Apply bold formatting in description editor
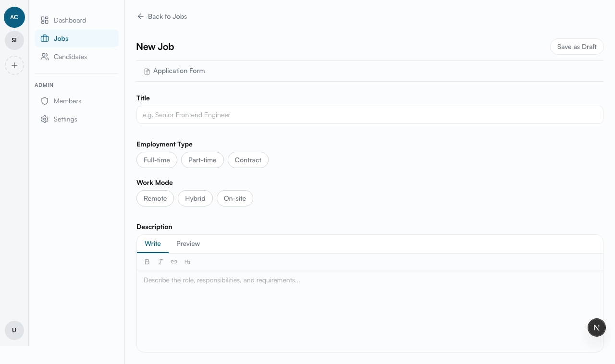Screen dimensions: 615x364 [x=147, y=262]
